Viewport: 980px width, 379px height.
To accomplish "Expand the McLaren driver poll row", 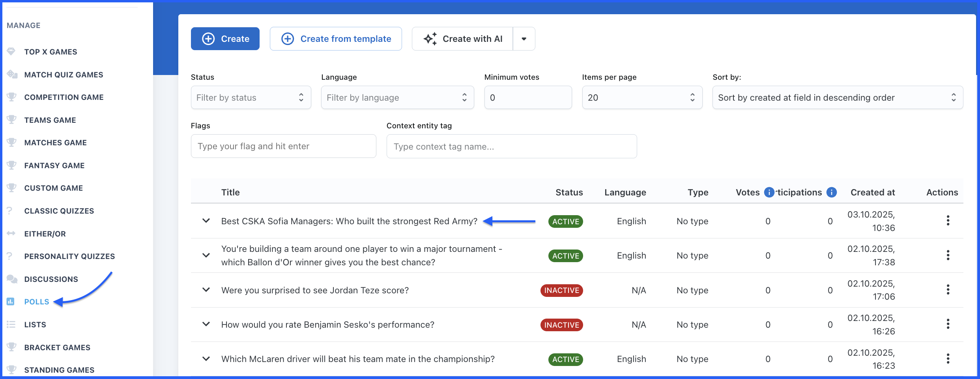I will pyautogui.click(x=206, y=359).
